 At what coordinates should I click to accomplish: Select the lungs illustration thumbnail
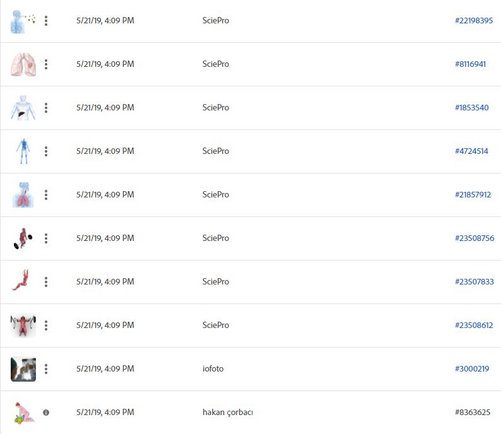23,64
